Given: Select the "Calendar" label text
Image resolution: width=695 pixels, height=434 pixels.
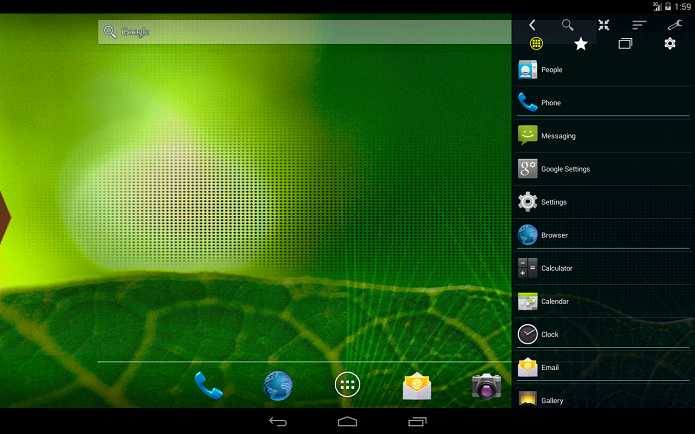Looking at the screenshot, I should point(555,301).
